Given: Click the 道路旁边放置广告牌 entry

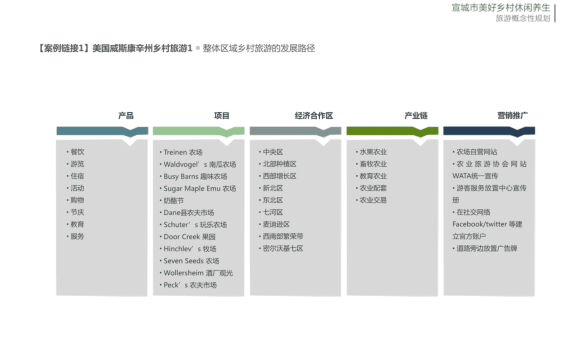Looking at the screenshot, I should [487, 248].
